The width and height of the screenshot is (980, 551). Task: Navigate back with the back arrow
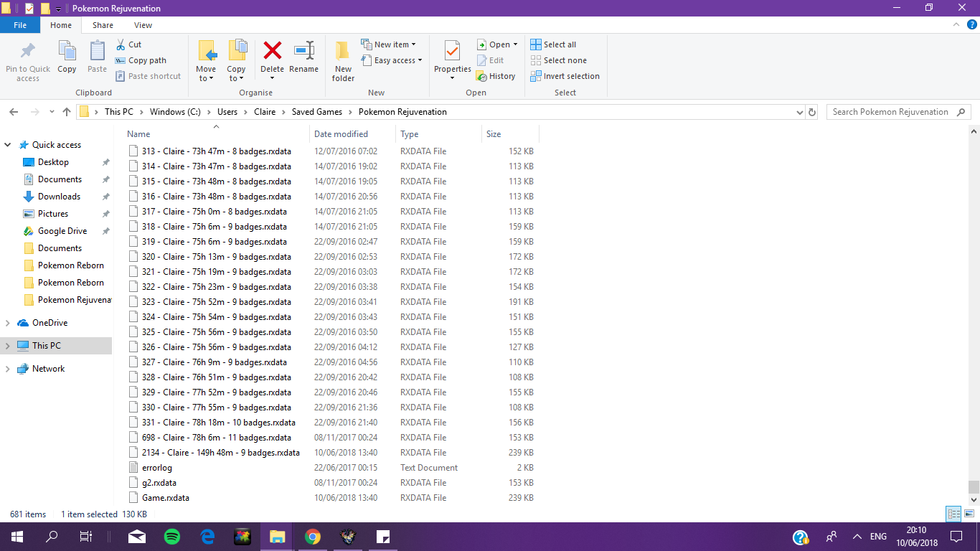[x=14, y=112]
